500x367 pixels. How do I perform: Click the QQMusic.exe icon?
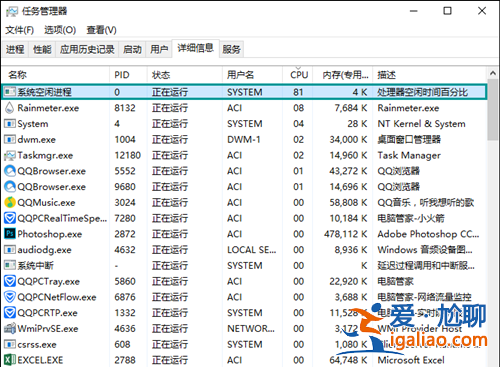click(x=10, y=202)
